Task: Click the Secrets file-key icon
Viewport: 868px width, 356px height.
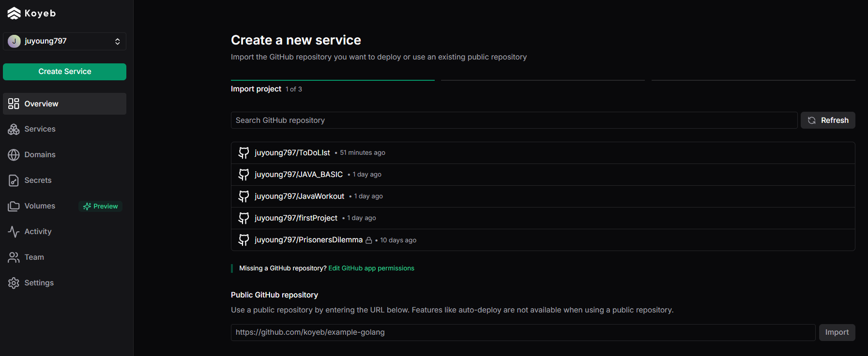Action: point(14,180)
